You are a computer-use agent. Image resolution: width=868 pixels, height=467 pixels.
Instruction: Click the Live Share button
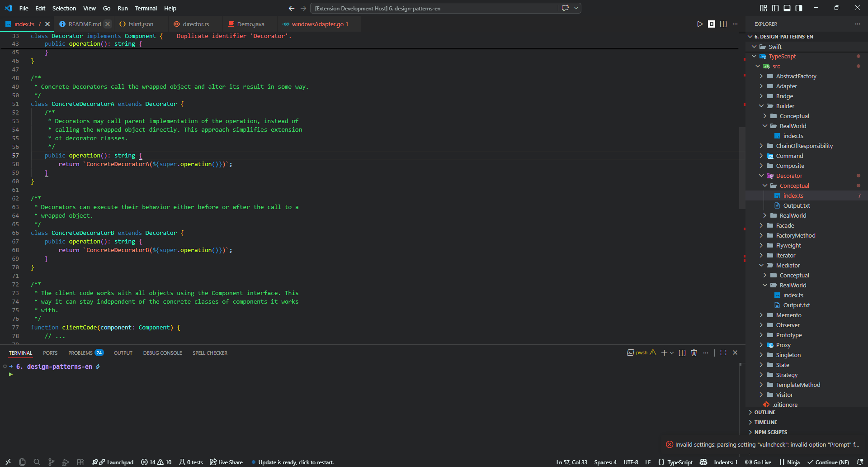[x=226, y=462]
